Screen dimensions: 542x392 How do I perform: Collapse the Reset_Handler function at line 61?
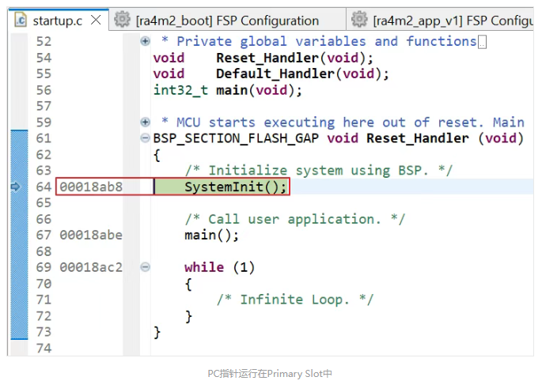point(145,138)
